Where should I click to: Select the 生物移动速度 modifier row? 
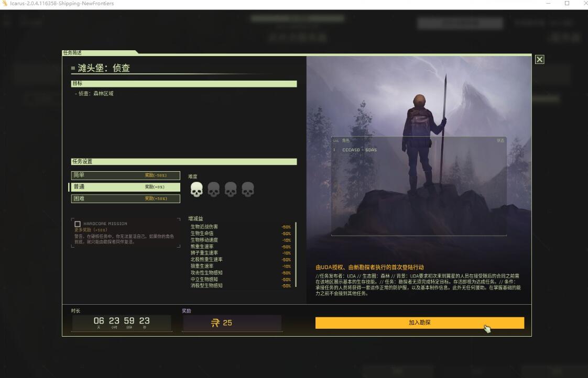[x=241, y=240]
